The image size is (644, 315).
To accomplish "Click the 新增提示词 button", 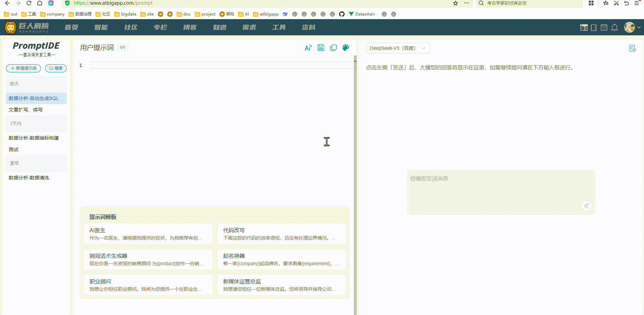I will pyautogui.click(x=23, y=68).
